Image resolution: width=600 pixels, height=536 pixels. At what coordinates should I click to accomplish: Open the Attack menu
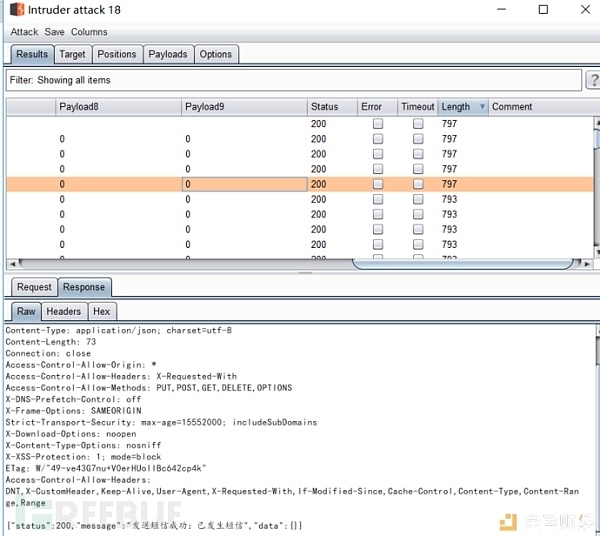(x=24, y=32)
